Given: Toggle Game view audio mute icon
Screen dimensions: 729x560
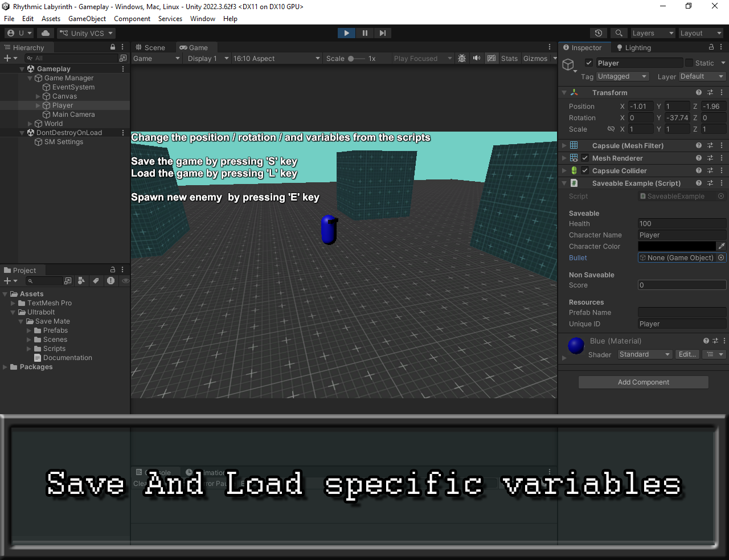Looking at the screenshot, I should 477,58.
